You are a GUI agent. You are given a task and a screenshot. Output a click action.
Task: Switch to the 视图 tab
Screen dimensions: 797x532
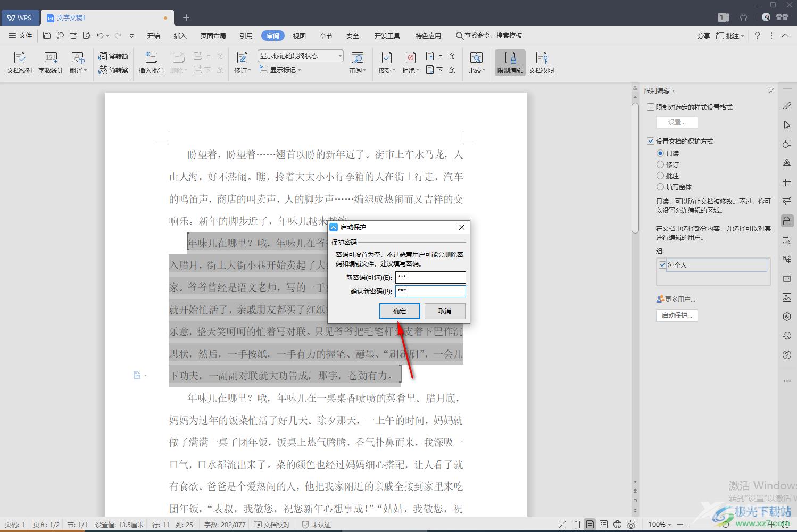[300, 36]
